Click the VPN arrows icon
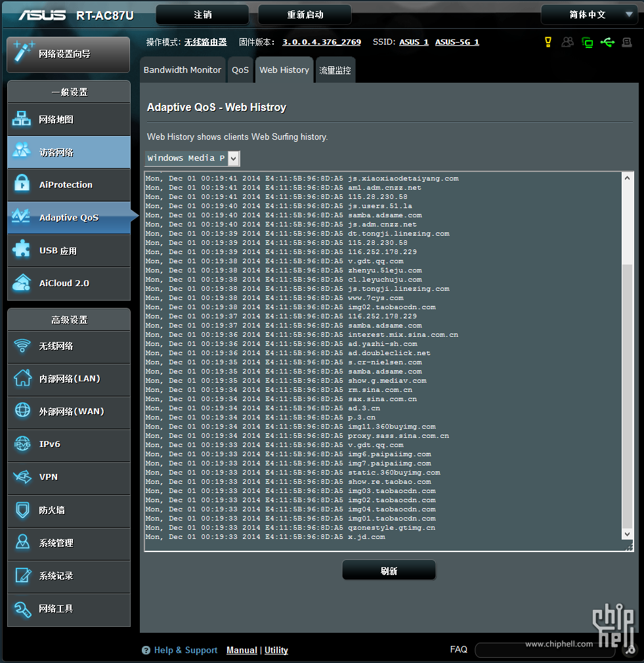This screenshot has width=644, height=663. 22,477
